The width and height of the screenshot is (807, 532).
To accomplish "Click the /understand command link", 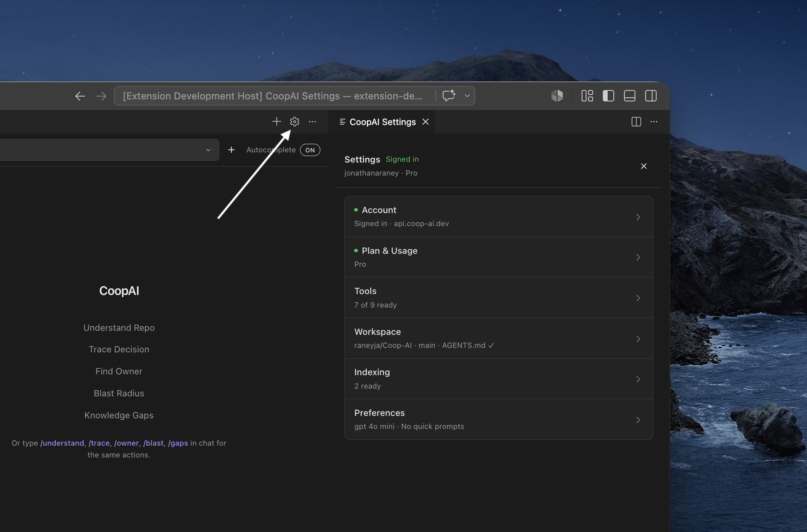I will 62,443.
